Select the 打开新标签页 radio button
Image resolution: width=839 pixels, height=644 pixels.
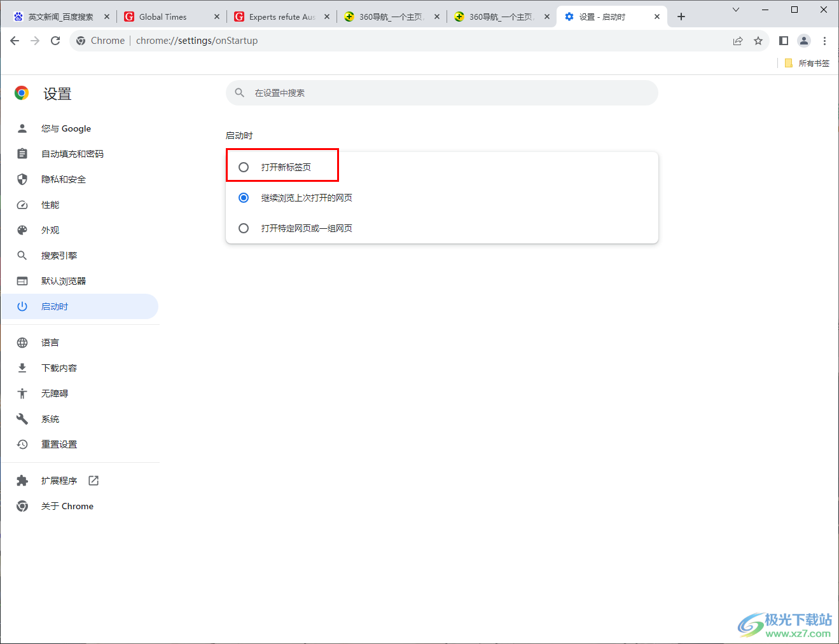click(244, 167)
